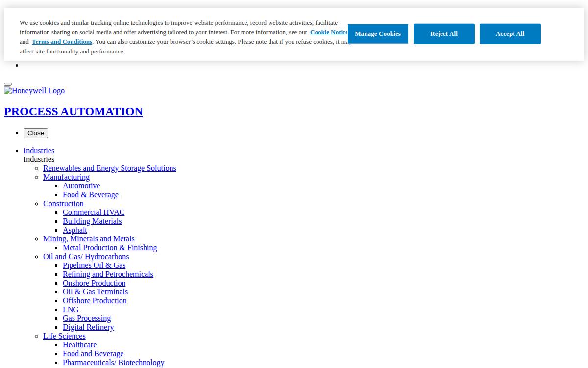Open the LNG link

(71, 310)
